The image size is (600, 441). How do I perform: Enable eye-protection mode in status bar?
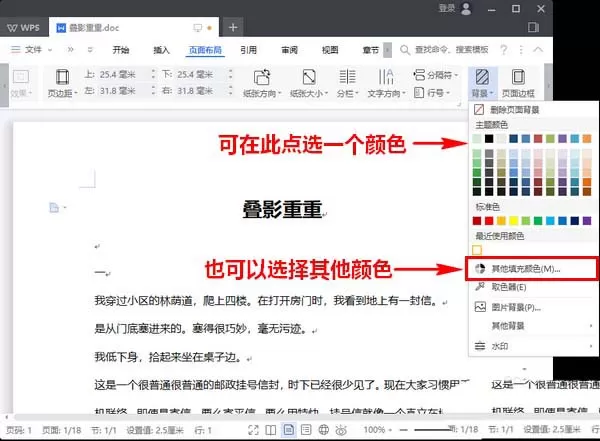click(x=341, y=430)
